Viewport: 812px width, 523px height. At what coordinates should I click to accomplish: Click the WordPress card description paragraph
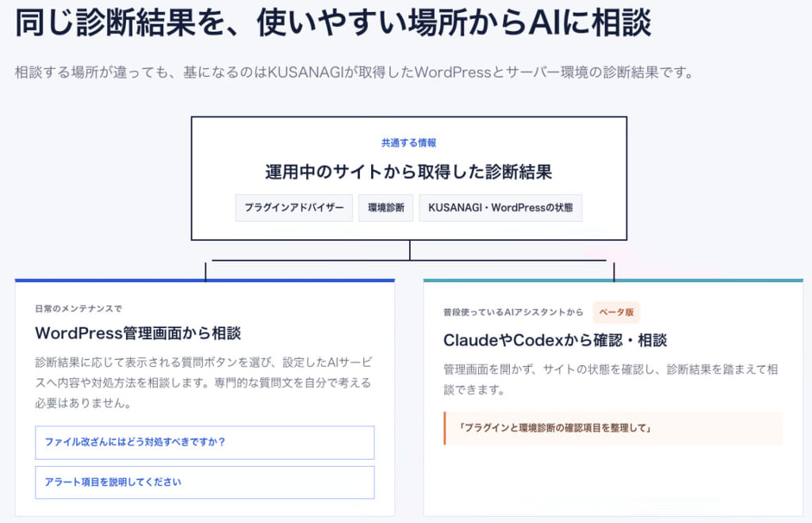point(204,383)
